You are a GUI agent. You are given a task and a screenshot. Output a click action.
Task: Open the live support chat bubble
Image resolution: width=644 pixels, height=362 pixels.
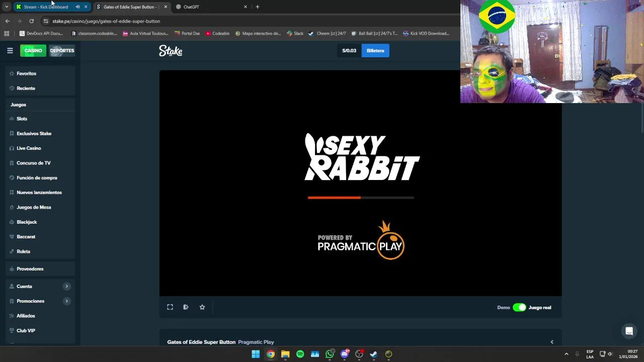click(629, 331)
